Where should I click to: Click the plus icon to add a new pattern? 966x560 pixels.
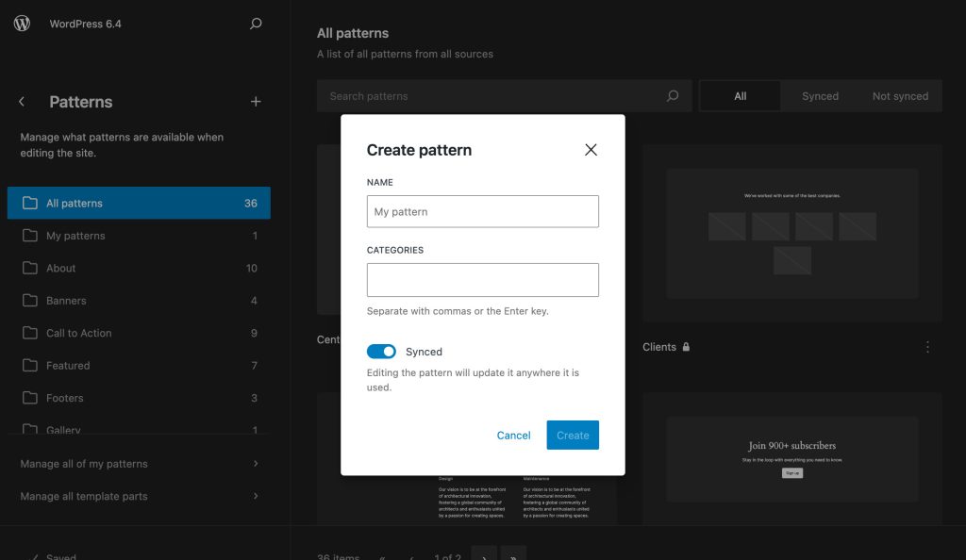tap(256, 102)
